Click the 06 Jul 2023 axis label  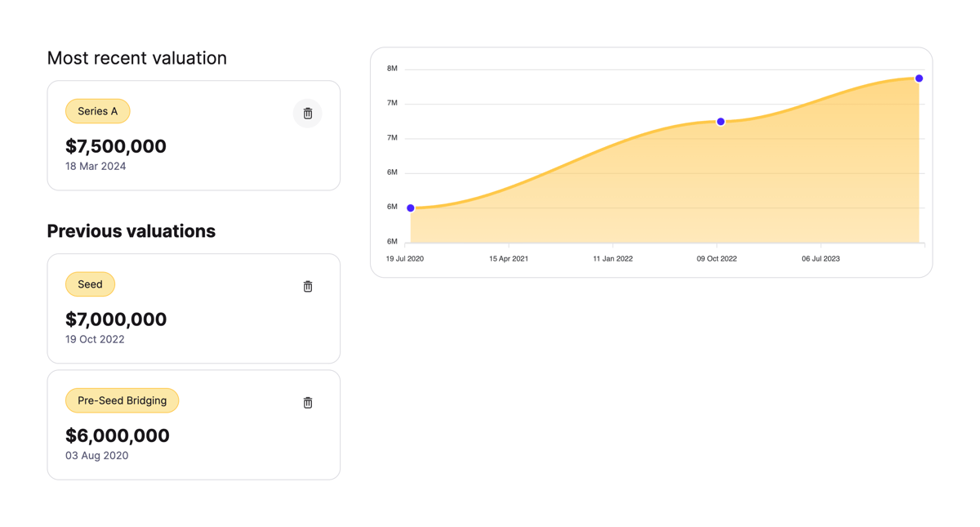(819, 258)
